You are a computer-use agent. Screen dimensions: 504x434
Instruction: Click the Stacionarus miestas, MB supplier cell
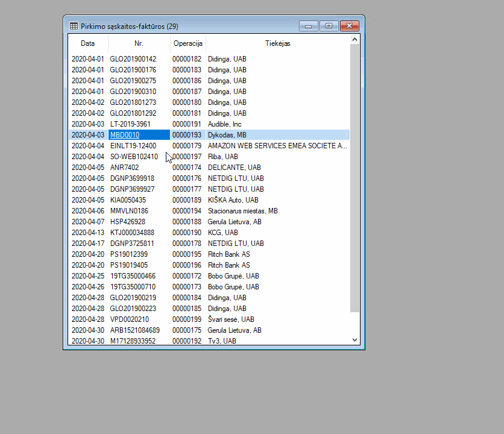point(243,211)
